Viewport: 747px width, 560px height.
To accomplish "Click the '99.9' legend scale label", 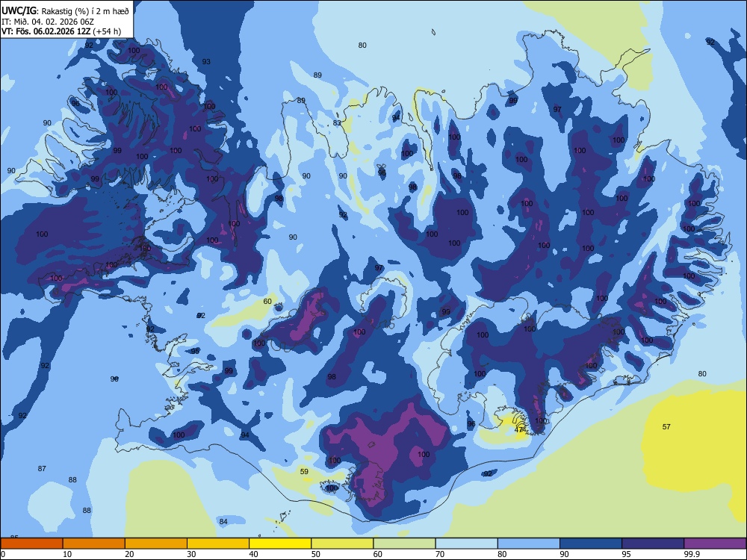I will (692, 554).
